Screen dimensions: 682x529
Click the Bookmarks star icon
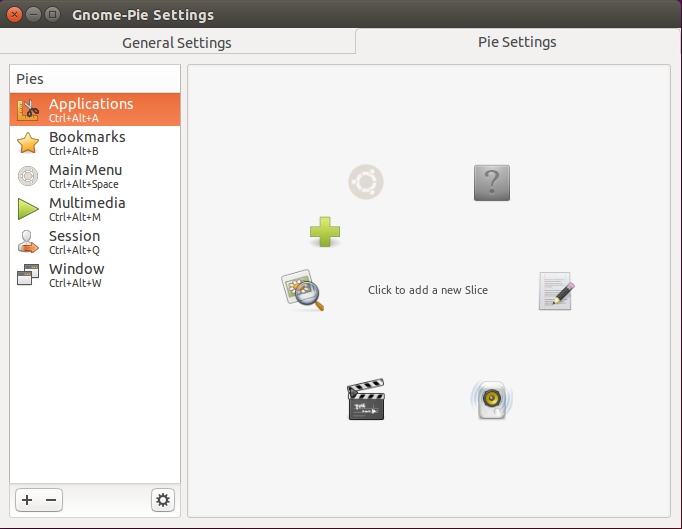[x=28, y=143]
